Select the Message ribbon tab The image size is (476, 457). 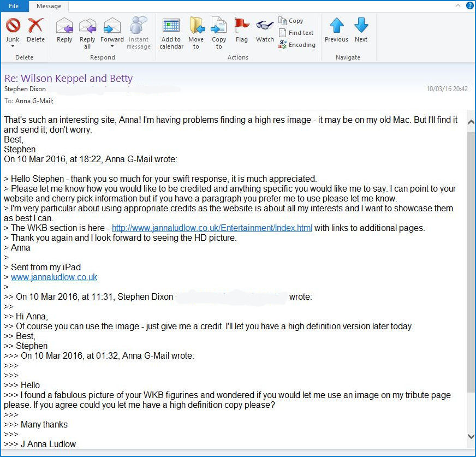(x=49, y=7)
